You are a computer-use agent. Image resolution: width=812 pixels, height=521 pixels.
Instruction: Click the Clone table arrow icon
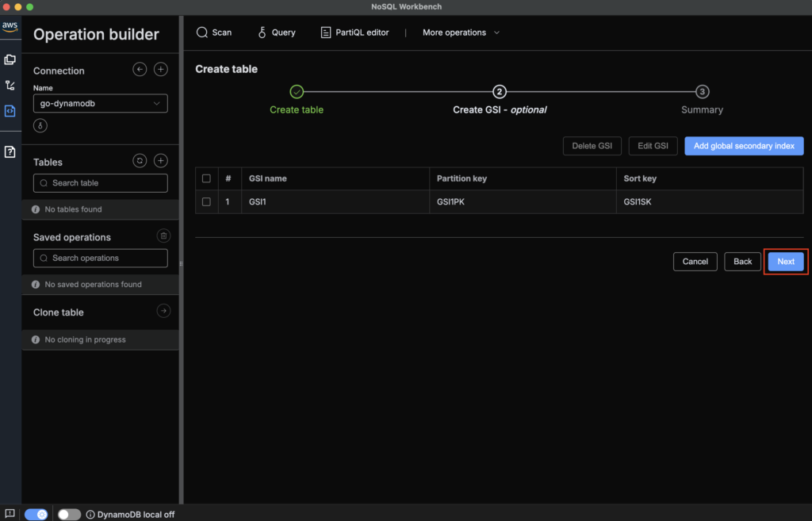(x=163, y=311)
